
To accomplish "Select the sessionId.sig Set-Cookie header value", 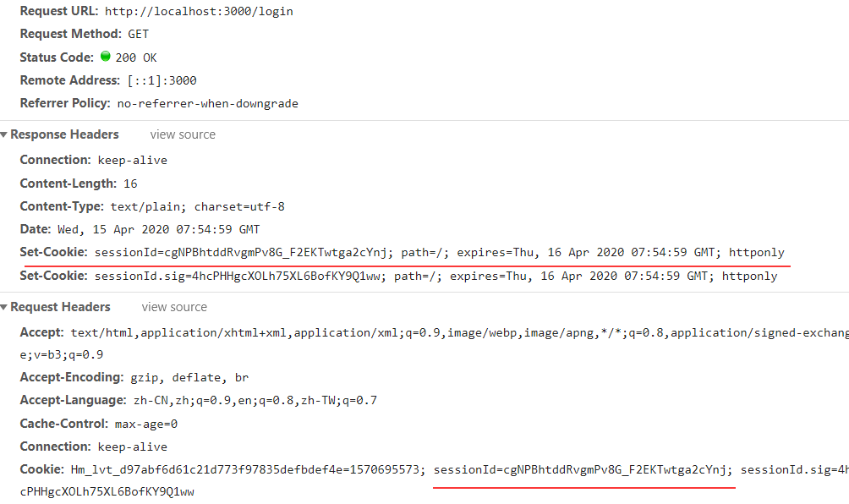I will point(435,276).
